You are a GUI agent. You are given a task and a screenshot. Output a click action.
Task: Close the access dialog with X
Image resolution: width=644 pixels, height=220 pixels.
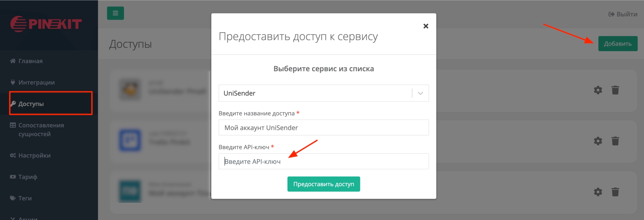pos(426,26)
